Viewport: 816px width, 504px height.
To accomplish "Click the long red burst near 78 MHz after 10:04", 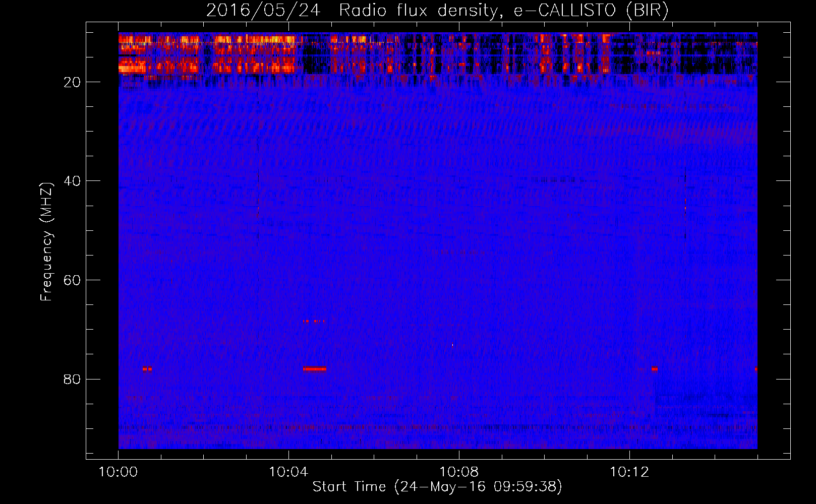I will 315,369.
